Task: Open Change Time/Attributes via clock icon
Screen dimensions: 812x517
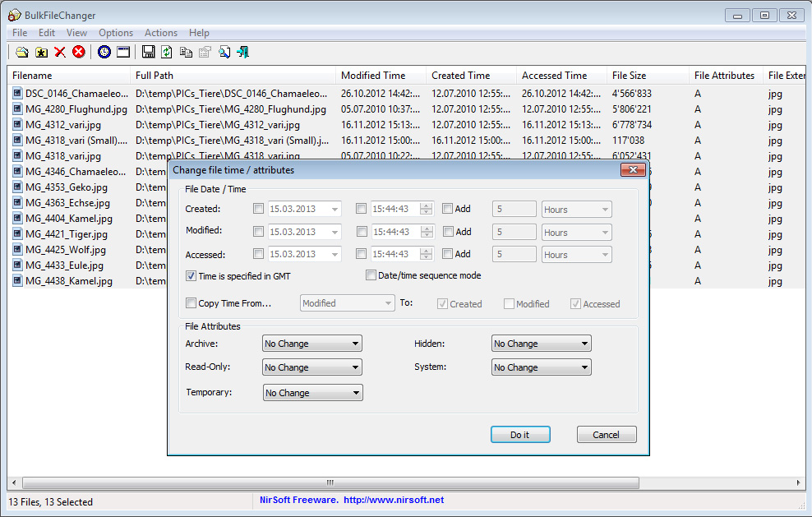Action: click(104, 53)
